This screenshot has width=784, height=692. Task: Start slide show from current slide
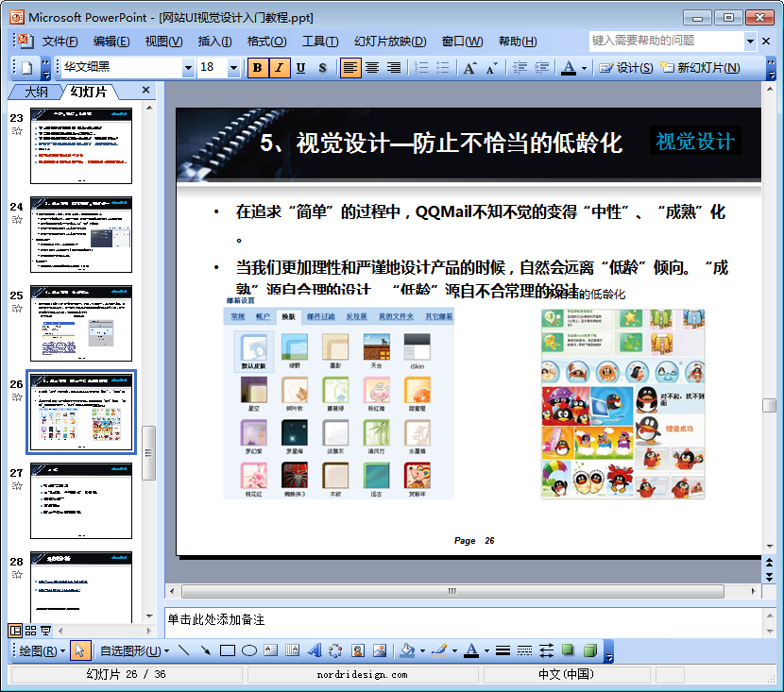(x=46, y=631)
